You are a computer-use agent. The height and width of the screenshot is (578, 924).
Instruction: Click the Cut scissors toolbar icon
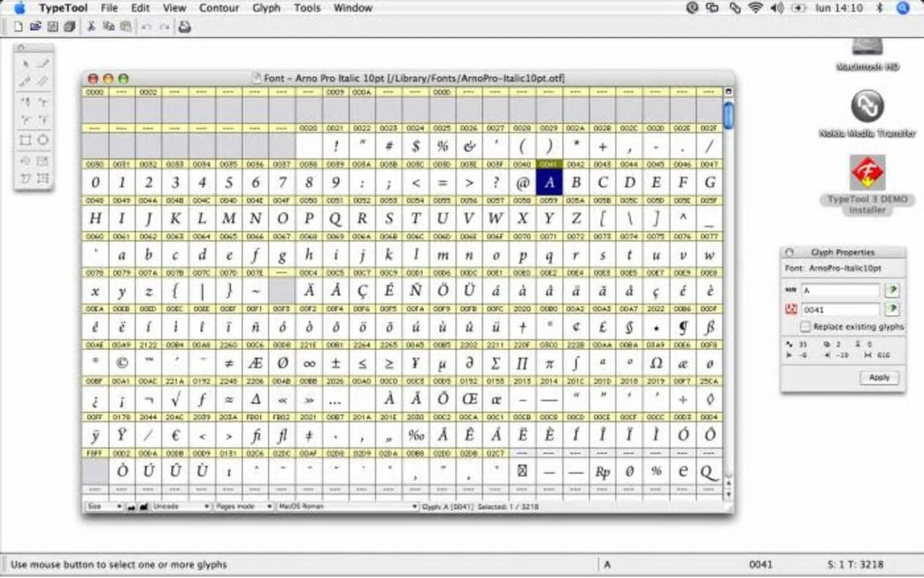[x=91, y=26]
